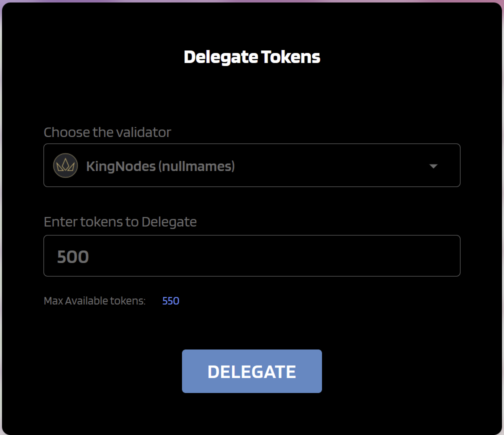Click the 500 amount in token field
This screenshot has height=435, width=504.
[72, 257]
